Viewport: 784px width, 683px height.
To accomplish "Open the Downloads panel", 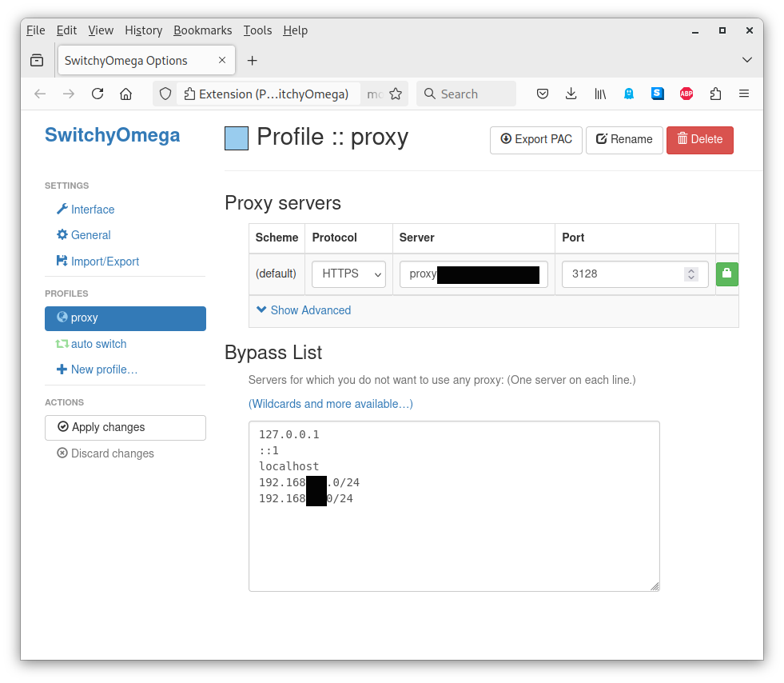I will coord(571,94).
